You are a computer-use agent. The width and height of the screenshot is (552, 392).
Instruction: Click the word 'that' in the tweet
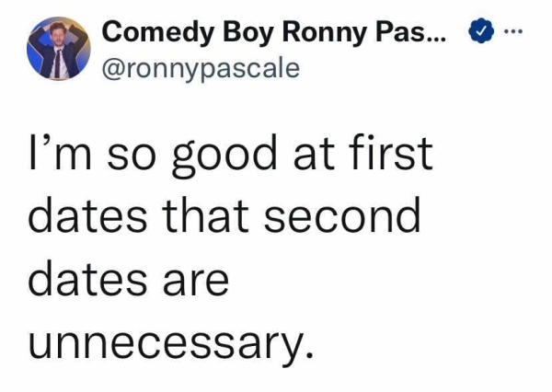(222, 216)
